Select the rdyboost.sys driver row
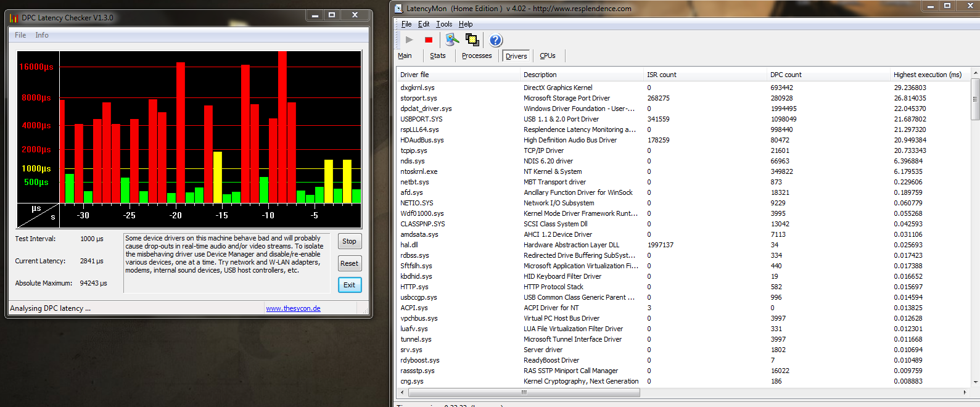 684,360
